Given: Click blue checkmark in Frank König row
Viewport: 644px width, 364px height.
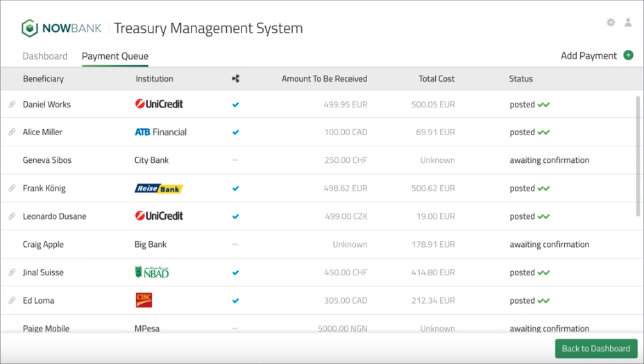Looking at the screenshot, I should click(x=235, y=189).
